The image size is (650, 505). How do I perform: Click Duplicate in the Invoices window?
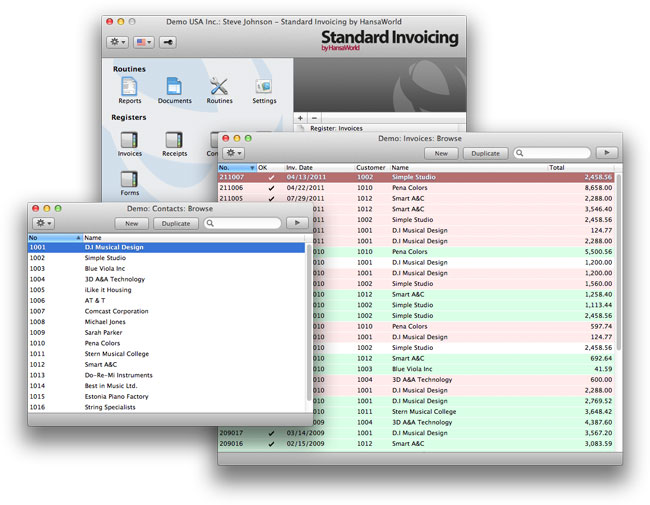485,153
